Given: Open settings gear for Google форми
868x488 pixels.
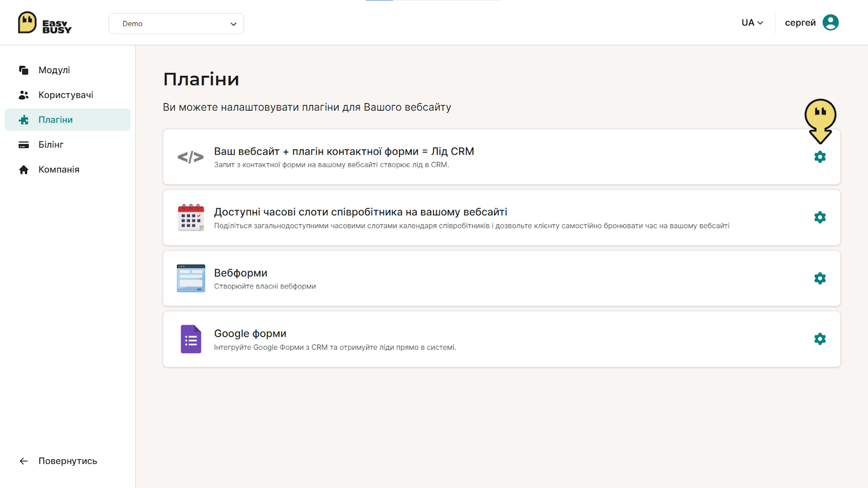Looking at the screenshot, I should 820,339.
